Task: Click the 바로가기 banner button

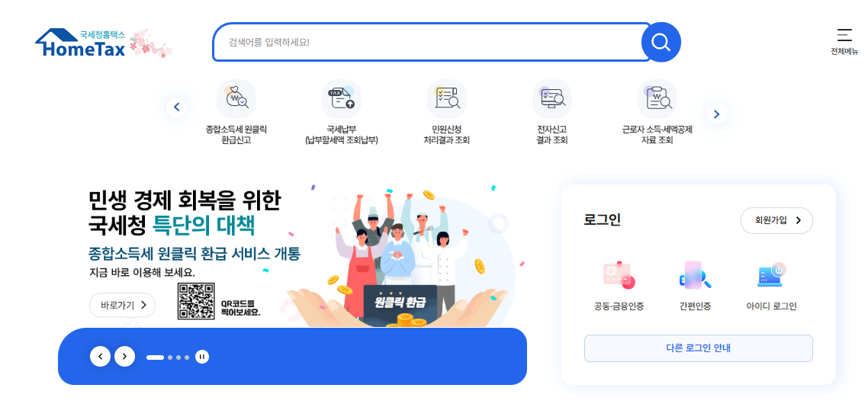Action: (122, 305)
